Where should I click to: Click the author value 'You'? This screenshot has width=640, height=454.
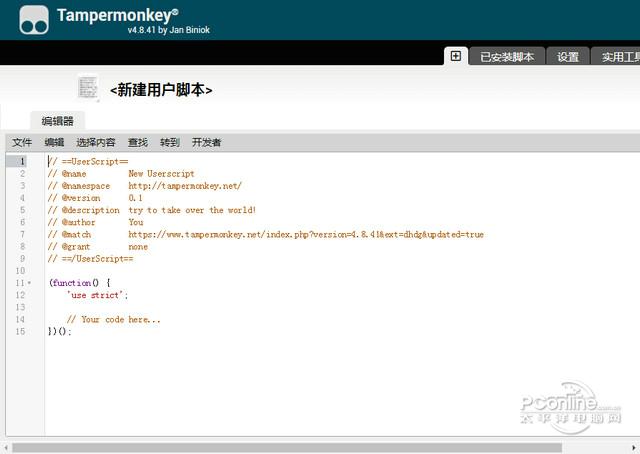[136, 222]
